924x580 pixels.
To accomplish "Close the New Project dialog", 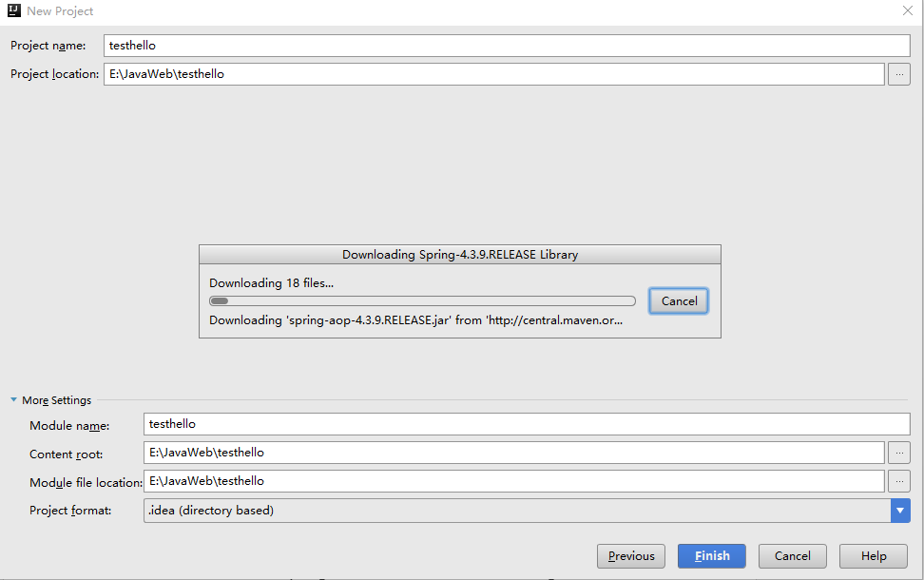I will 907,10.
